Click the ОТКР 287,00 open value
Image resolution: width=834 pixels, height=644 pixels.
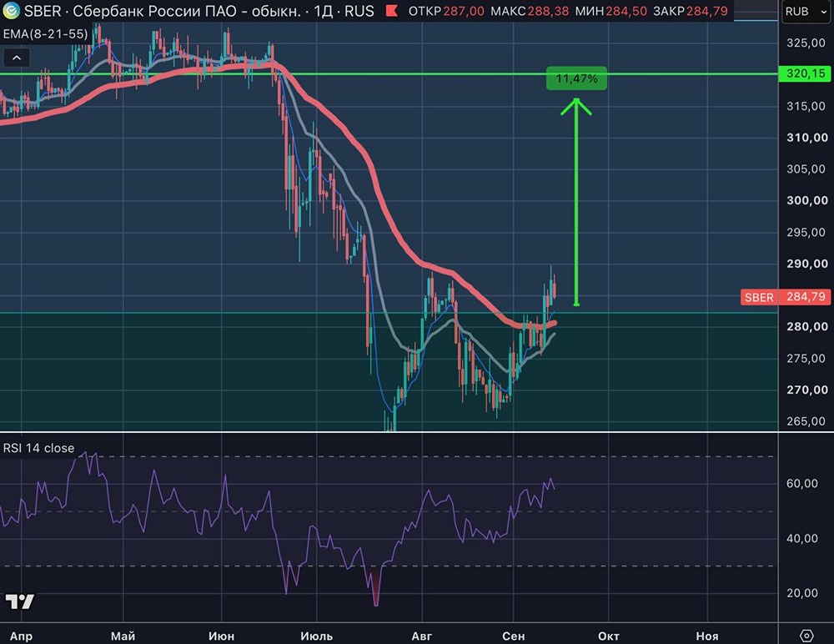coord(446,11)
